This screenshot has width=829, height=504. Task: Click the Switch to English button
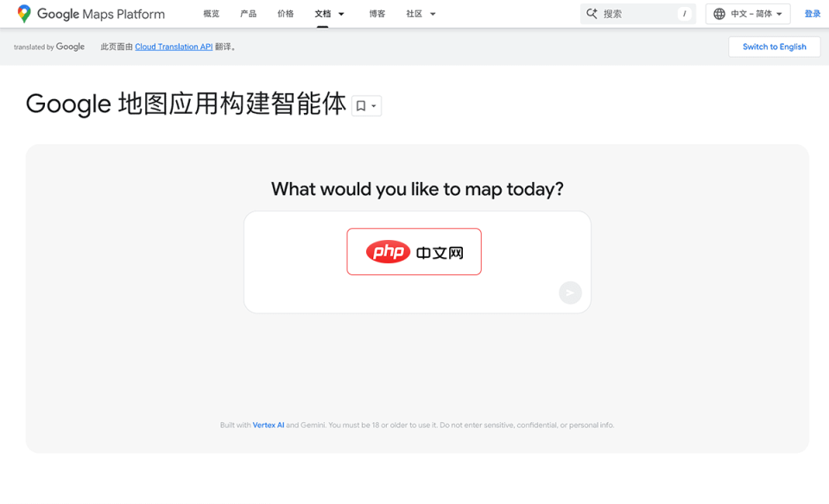774,47
